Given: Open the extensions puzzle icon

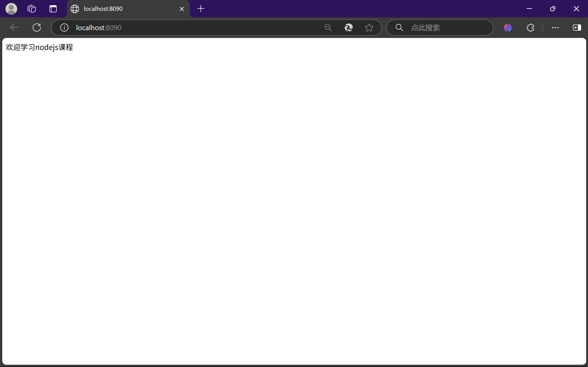Looking at the screenshot, I should [x=530, y=28].
